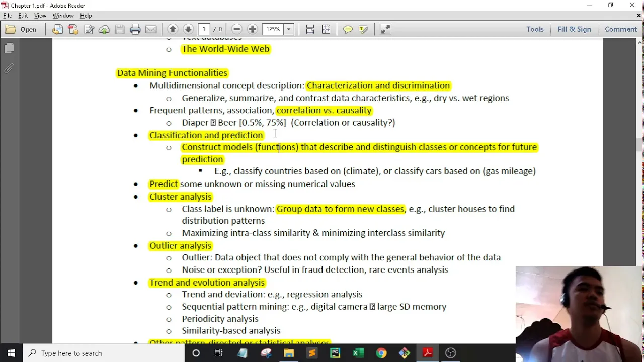Open the zoom level dropdown arrow
The image size is (644, 362).
pyautogui.click(x=289, y=29)
